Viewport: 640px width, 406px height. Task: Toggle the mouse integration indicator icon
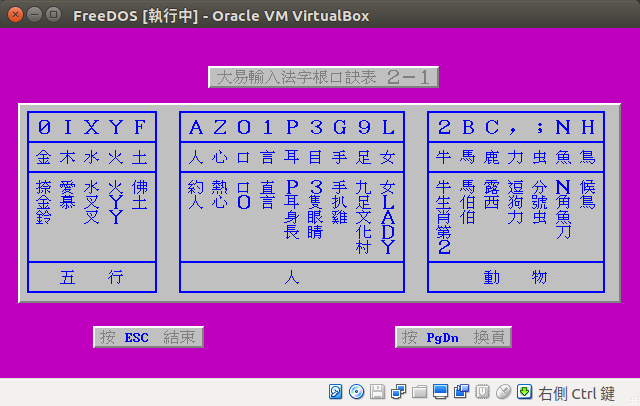click(x=504, y=391)
